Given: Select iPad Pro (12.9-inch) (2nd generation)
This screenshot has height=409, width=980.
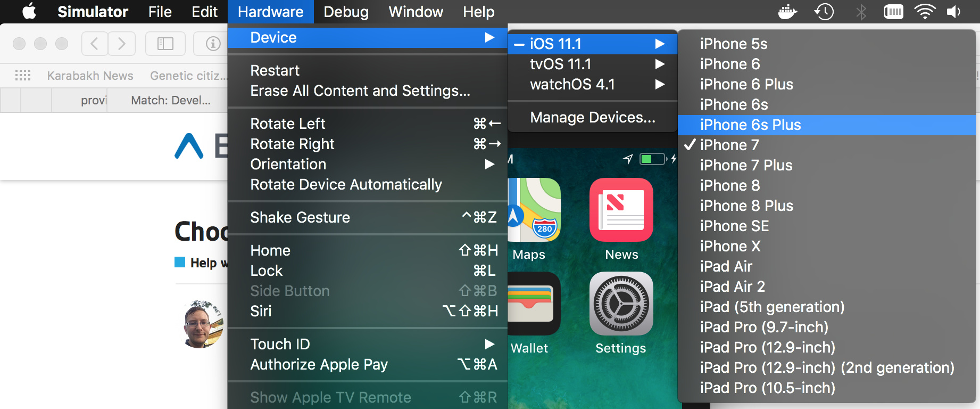Looking at the screenshot, I should pyautogui.click(x=827, y=367).
